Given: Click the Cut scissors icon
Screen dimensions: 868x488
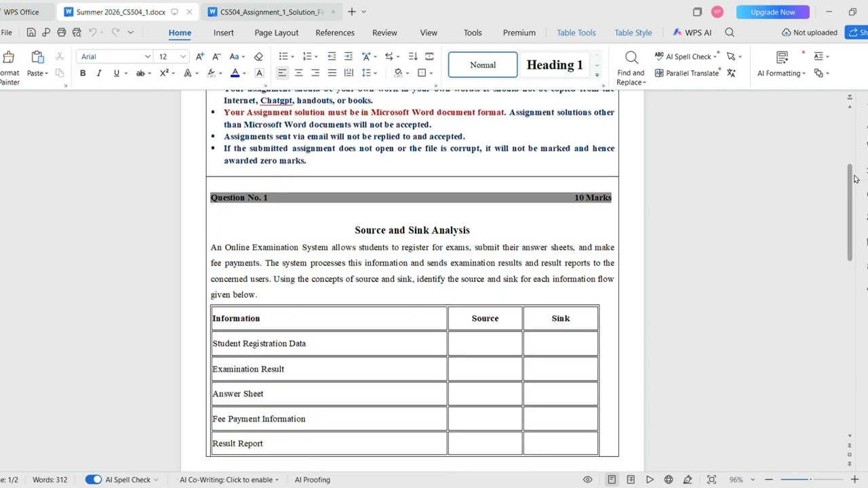Looking at the screenshot, I should pos(60,56).
